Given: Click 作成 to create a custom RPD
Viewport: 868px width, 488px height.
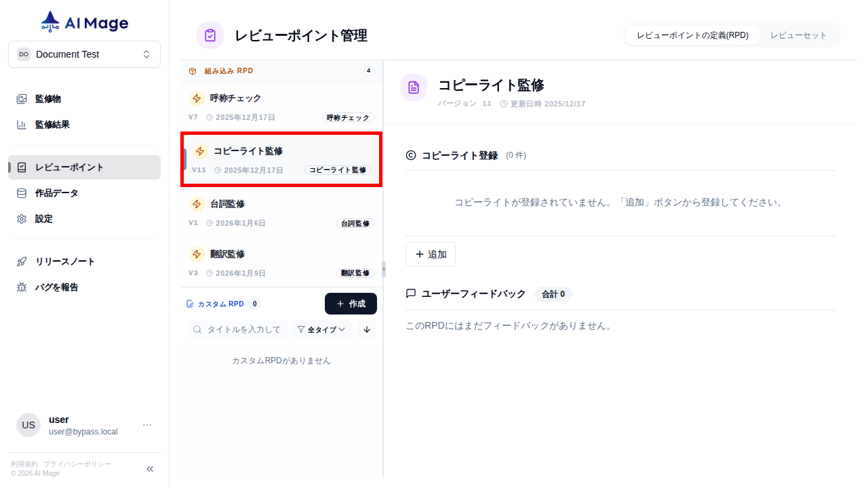Looking at the screenshot, I should tap(351, 304).
